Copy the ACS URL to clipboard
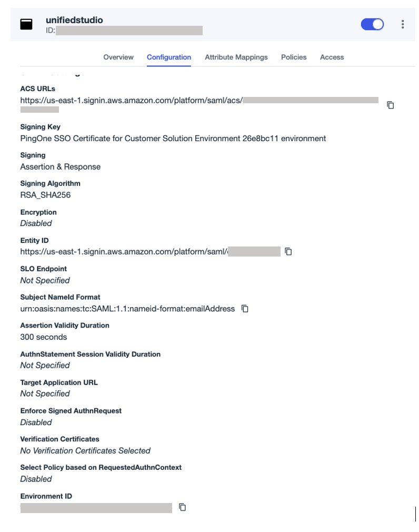This screenshot has width=419, height=532. coord(390,105)
